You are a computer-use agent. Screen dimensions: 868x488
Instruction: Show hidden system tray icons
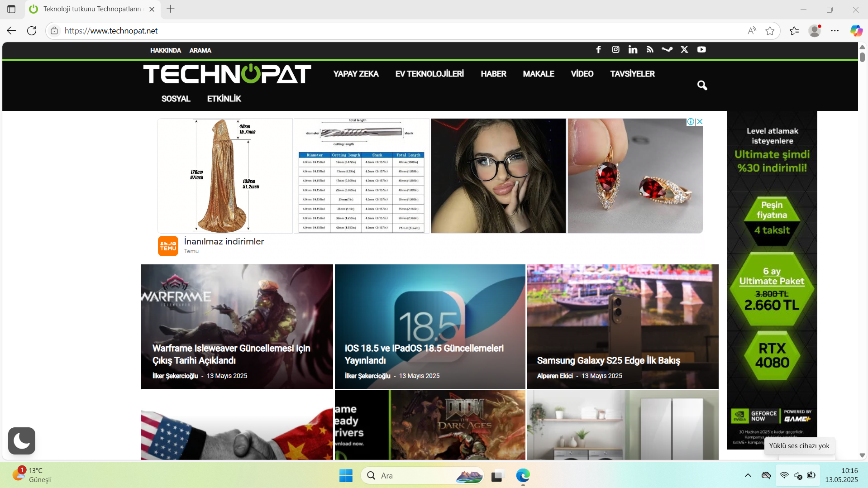pyautogui.click(x=748, y=475)
